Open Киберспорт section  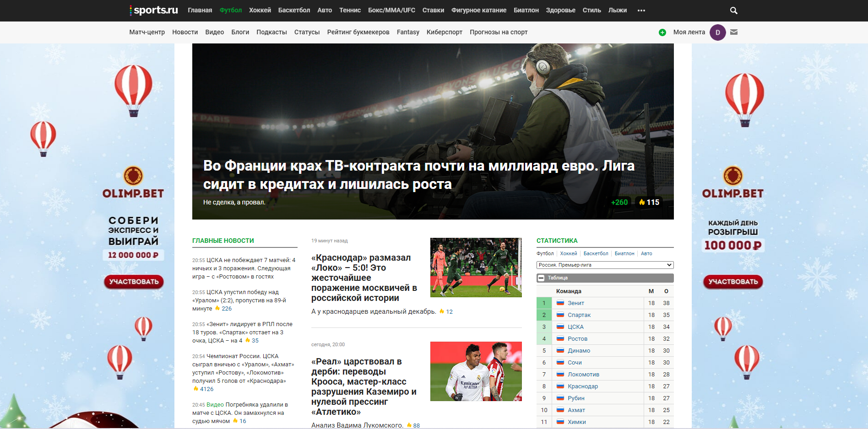click(x=444, y=32)
